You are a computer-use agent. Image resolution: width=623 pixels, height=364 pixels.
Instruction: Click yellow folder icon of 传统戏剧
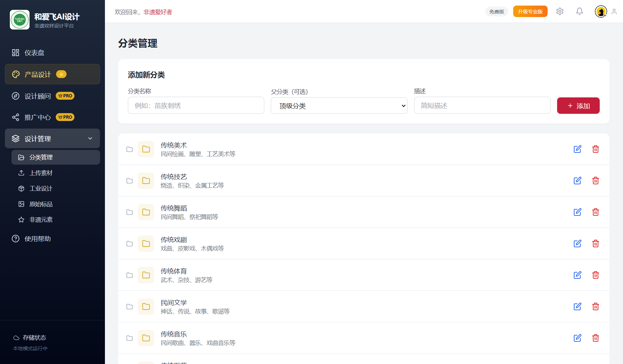click(146, 244)
